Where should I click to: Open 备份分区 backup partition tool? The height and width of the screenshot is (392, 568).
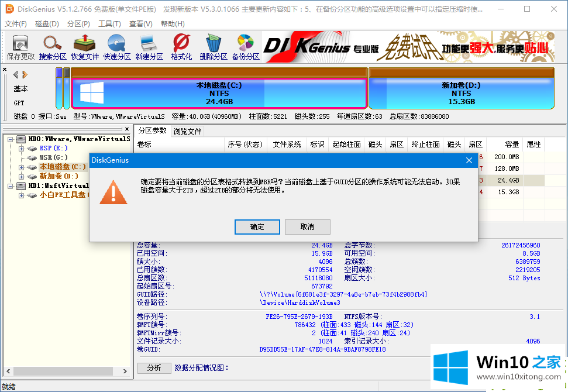pos(246,47)
